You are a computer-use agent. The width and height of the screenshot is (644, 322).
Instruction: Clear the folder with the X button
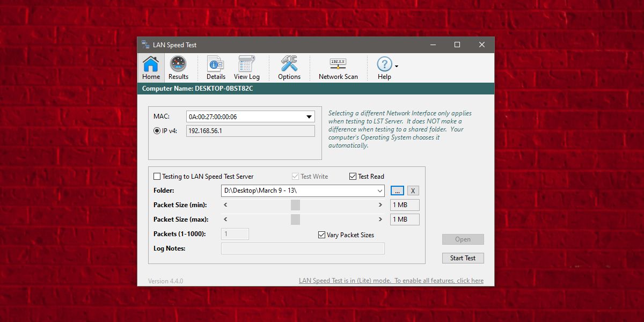[x=413, y=191]
